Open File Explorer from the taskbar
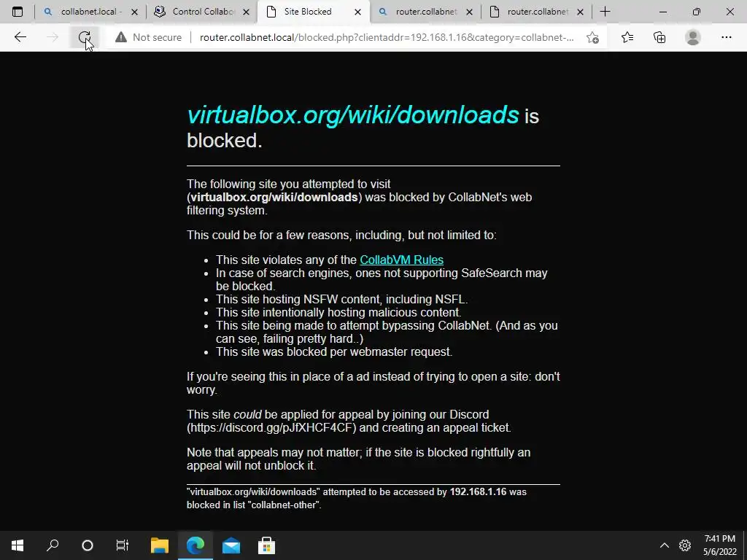 click(x=160, y=545)
